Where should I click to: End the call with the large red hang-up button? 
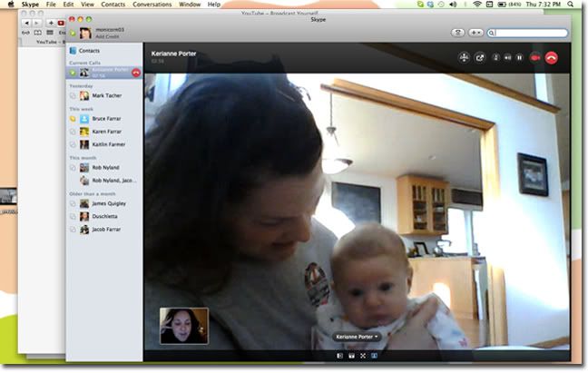[552, 58]
